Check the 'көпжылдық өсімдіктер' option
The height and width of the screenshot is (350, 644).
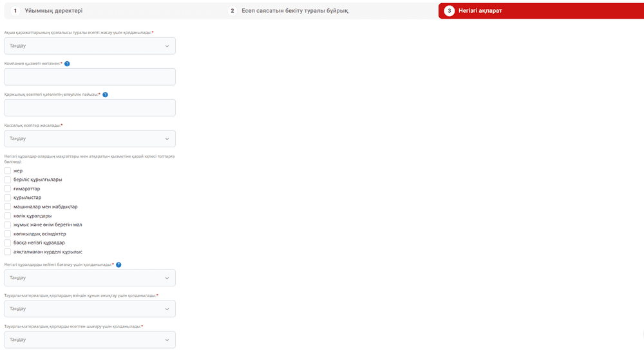click(x=8, y=234)
